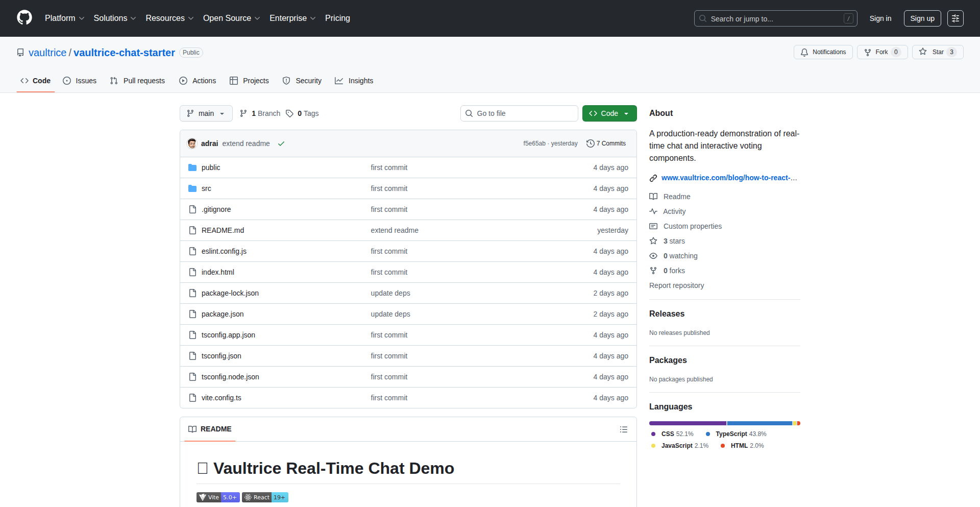Open the src folder
980x507 pixels.
206,188
